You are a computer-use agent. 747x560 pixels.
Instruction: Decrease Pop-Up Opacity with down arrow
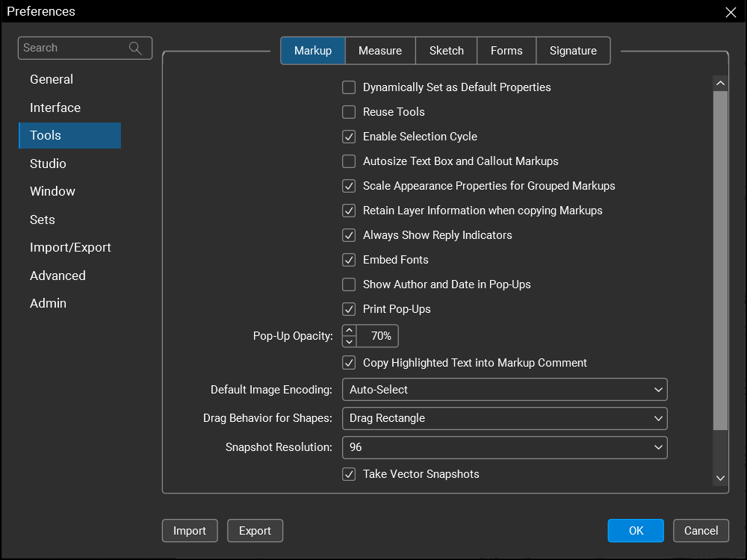click(349, 341)
